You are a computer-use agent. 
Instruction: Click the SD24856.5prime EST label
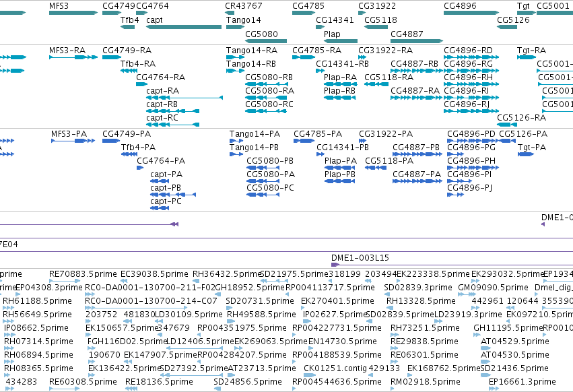pos(248,382)
